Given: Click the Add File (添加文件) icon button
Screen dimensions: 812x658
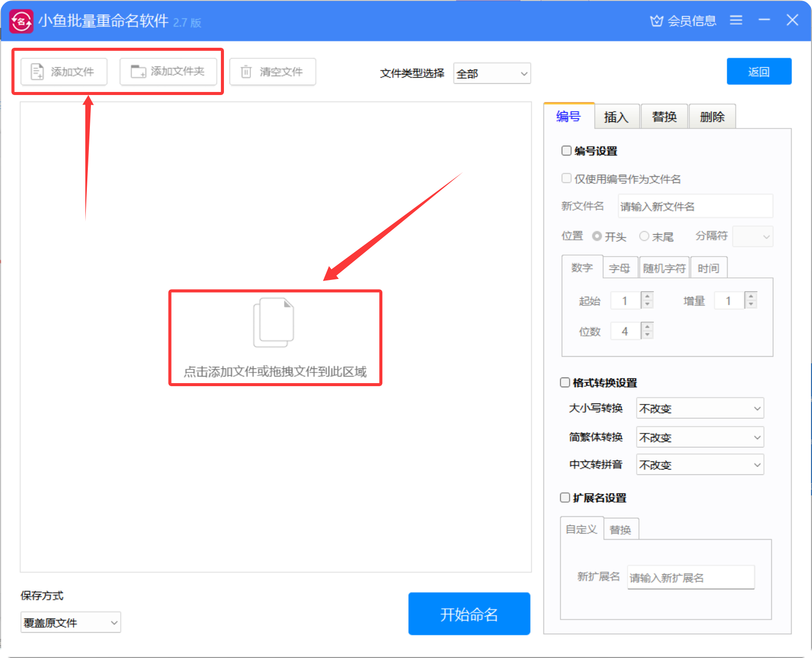Looking at the screenshot, I should click(x=38, y=72).
